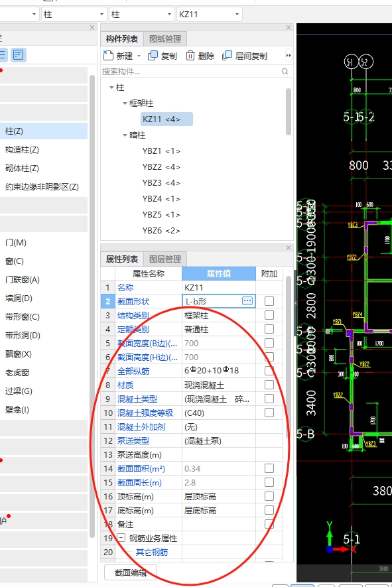
Task: Open the first 柱 dropdown at top
Action: click(74, 14)
